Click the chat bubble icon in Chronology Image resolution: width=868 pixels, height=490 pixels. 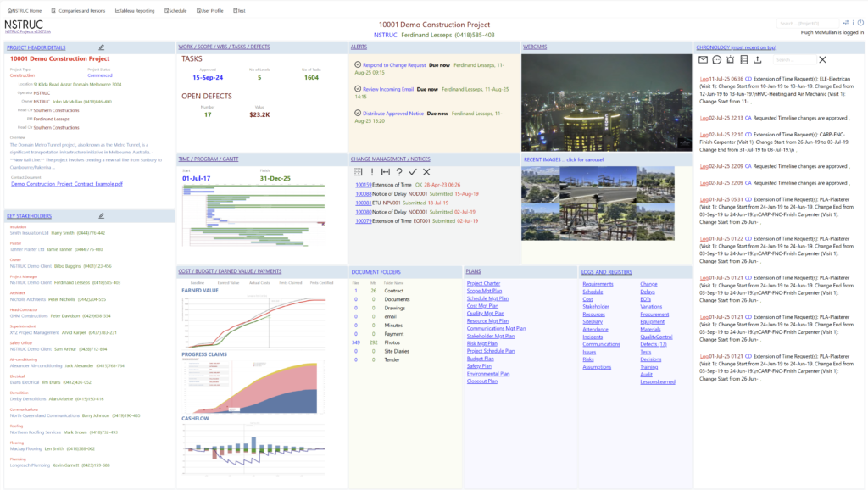coord(717,60)
